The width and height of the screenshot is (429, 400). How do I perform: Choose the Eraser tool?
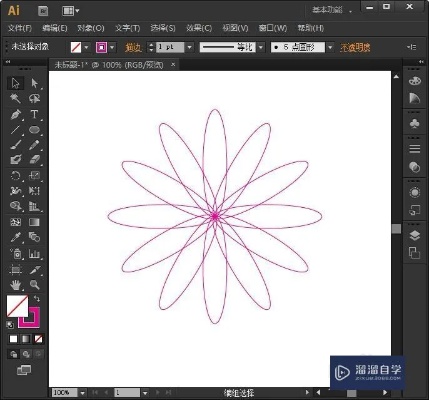pos(34,160)
